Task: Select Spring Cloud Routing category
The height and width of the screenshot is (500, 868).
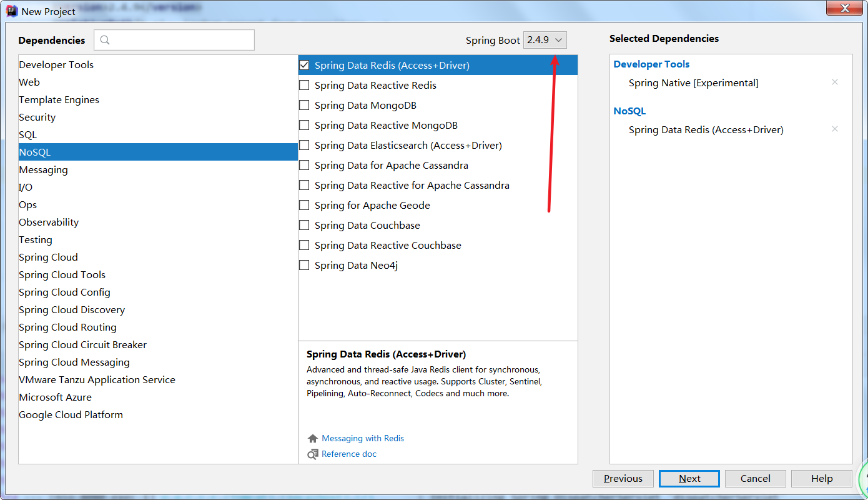Action: [x=158, y=327]
